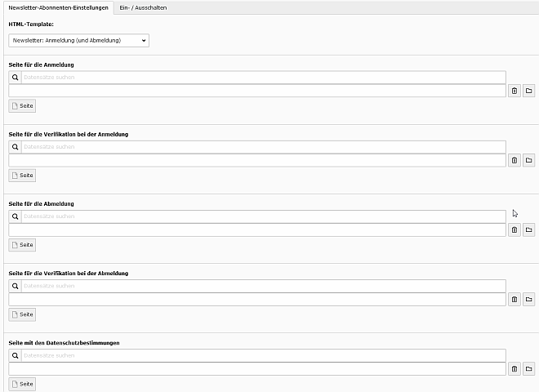Browse records for Verifikation bei der Anmeldung
This screenshot has height=392, width=539.
coord(528,160)
